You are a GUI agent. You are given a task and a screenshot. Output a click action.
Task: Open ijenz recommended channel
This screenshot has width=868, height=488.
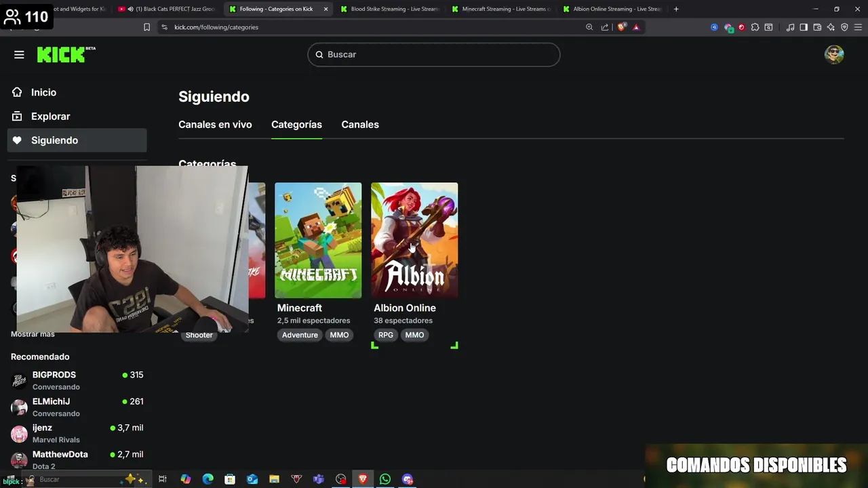coord(77,433)
